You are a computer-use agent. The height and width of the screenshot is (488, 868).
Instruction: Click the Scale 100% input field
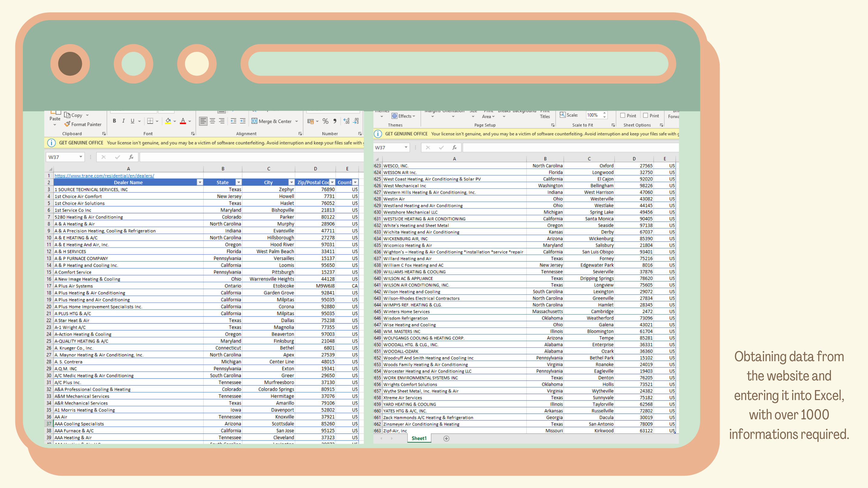593,115
